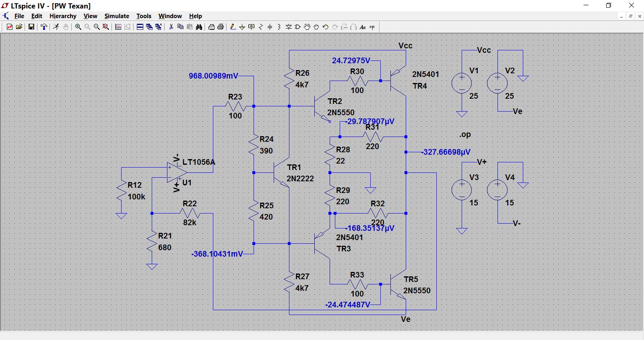
Task: Click the -24.474487V voltage label
Action: click(x=348, y=305)
